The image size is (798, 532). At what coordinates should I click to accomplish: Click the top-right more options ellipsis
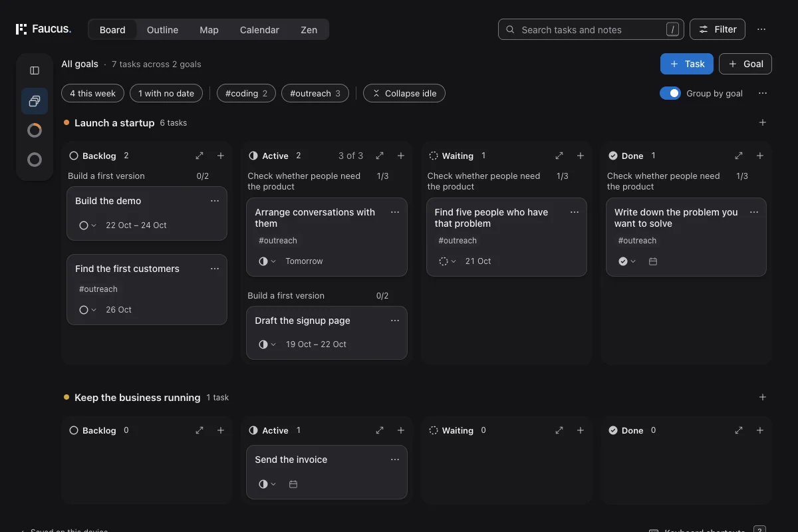pos(761,29)
